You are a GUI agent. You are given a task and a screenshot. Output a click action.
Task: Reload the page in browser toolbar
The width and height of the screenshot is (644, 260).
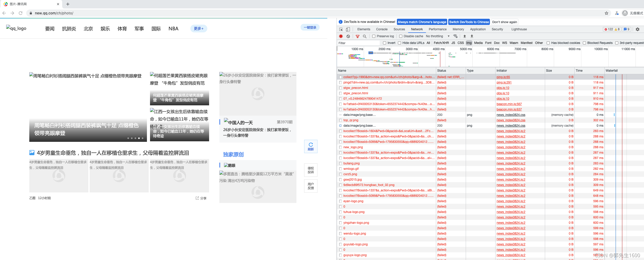(x=21, y=13)
